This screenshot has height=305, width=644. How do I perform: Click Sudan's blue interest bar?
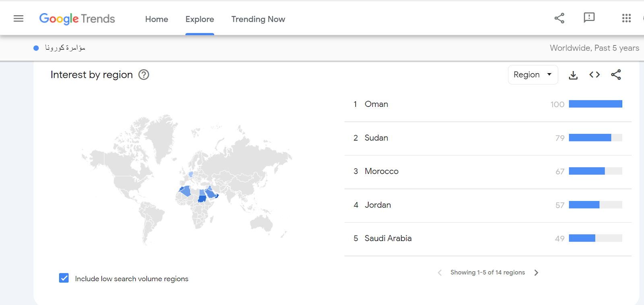click(590, 138)
